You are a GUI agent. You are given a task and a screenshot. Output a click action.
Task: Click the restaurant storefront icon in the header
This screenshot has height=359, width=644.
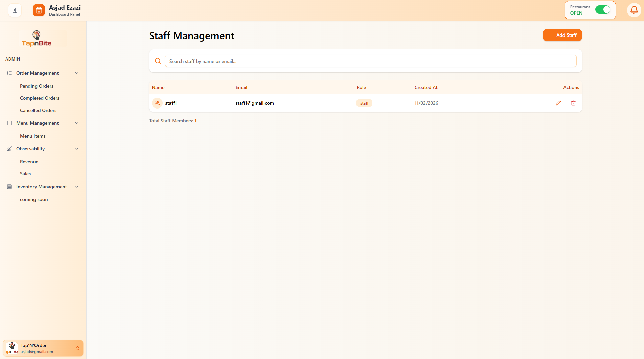pos(39,10)
